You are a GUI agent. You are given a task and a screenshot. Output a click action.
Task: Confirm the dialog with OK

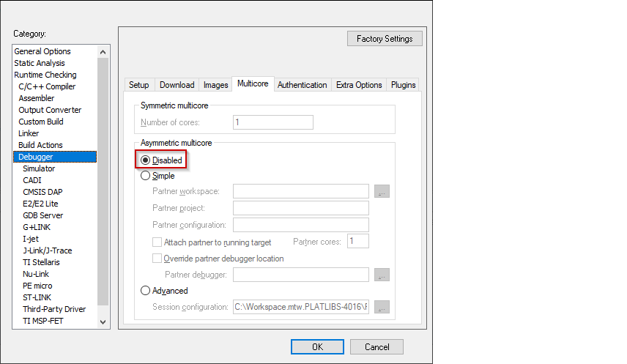(x=317, y=346)
